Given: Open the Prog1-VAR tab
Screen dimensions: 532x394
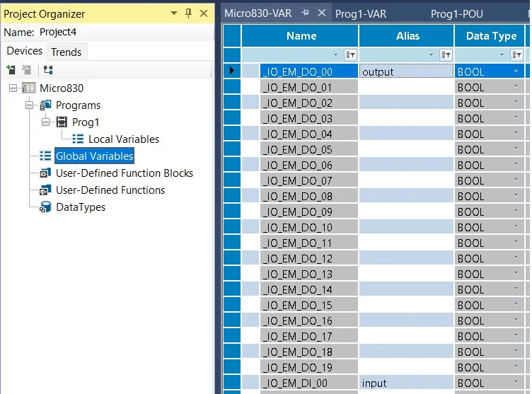Looking at the screenshot, I should (x=361, y=14).
